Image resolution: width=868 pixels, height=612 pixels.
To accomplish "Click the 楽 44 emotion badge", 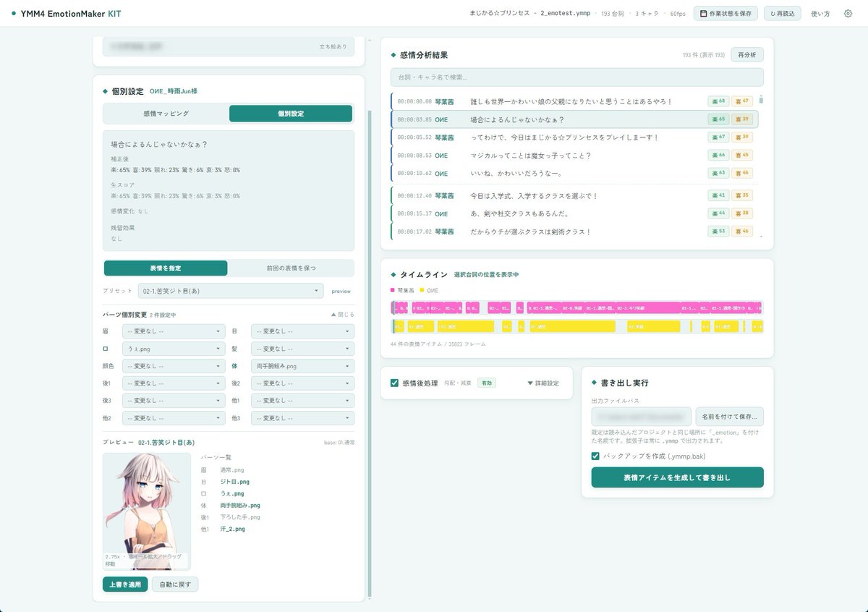I will coord(718,214).
